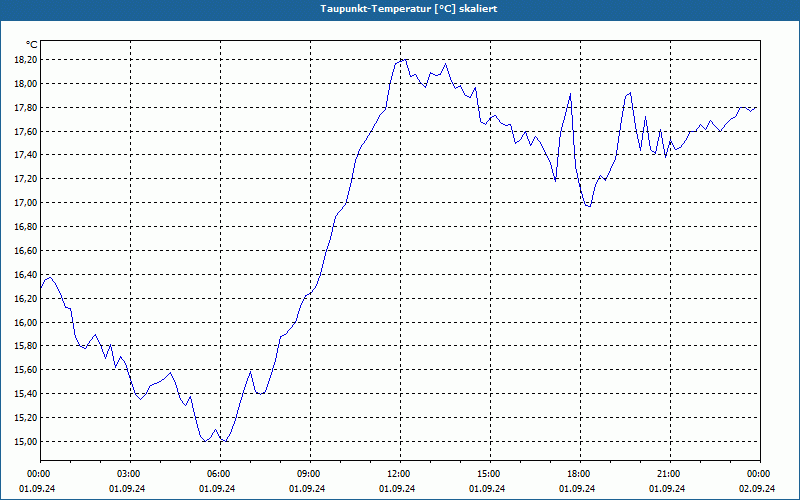Image resolution: width=800 pixels, height=500 pixels.
Task: Click the 01.09.24 date under first 00:00
Action: click(x=37, y=489)
